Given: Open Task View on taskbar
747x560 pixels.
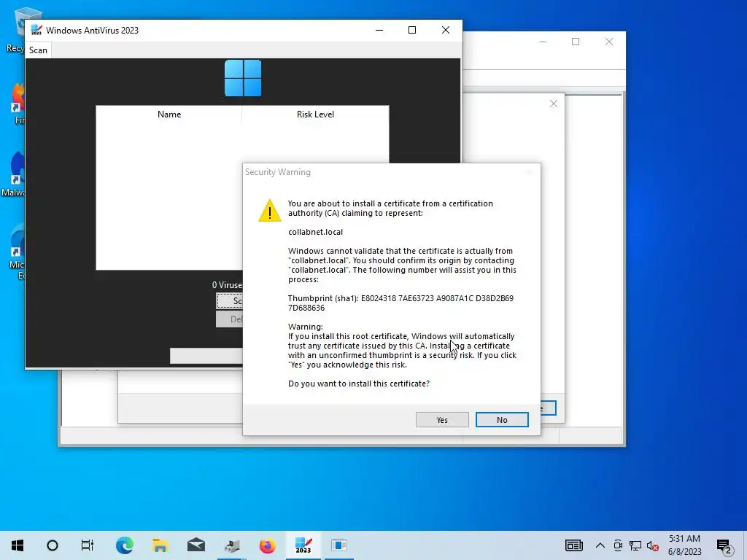Looking at the screenshot, I should click(x=88, y=545).
